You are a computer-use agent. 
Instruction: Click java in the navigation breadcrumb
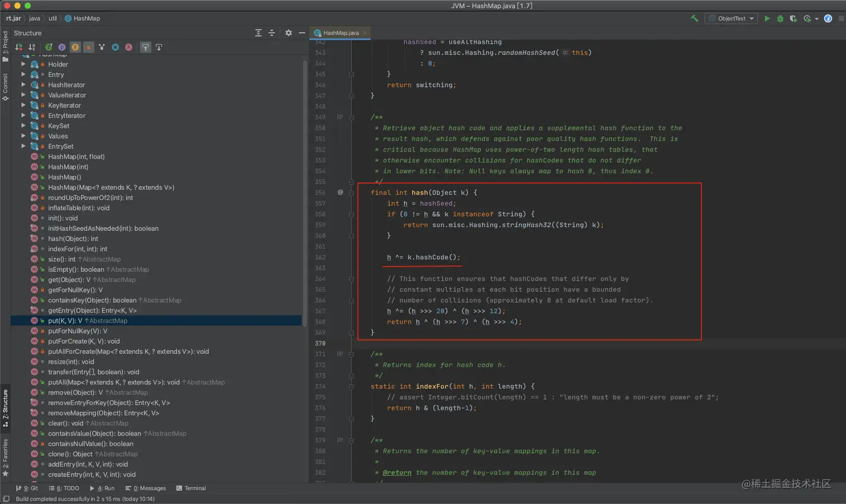(35, 18)
